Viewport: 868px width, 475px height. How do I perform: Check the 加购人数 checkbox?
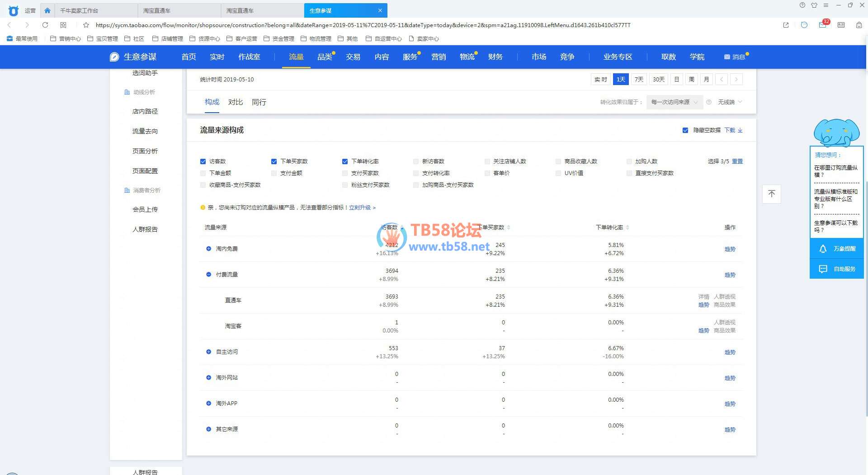pos(629,161)
